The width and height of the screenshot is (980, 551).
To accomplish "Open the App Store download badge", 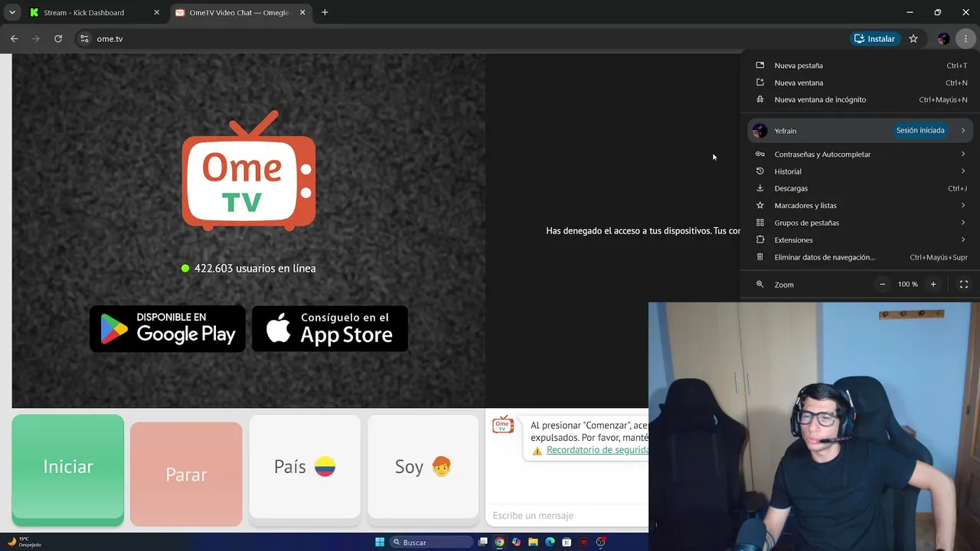I will 330,328.
